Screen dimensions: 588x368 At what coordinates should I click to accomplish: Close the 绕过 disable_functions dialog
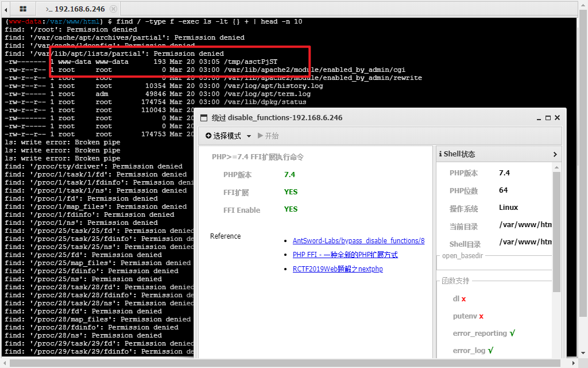(557, 118)
